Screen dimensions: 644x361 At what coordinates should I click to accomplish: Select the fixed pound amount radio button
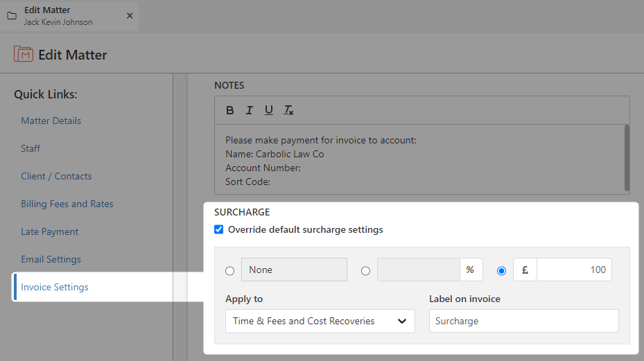[x=501, y=271]
